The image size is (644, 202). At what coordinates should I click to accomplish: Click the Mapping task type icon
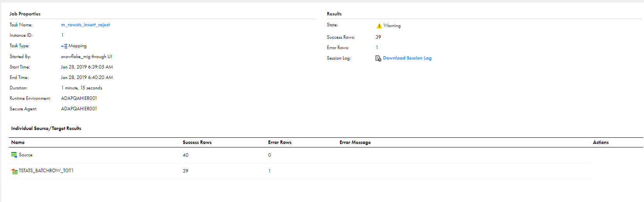[64, 46]
